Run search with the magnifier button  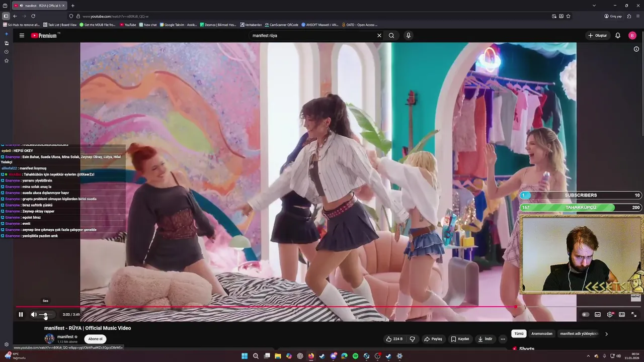click(x=391, y=36)
